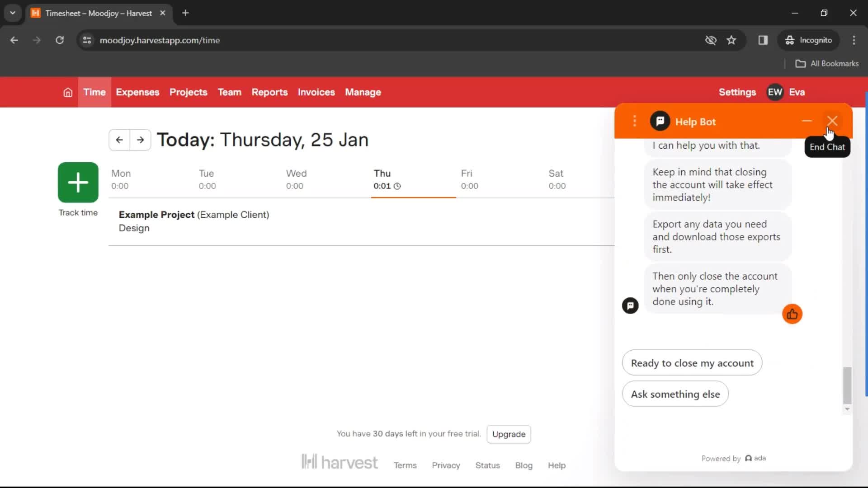Open the Blog footer link
This screenshot has height=488, width=868.
[x=524, y=465]
